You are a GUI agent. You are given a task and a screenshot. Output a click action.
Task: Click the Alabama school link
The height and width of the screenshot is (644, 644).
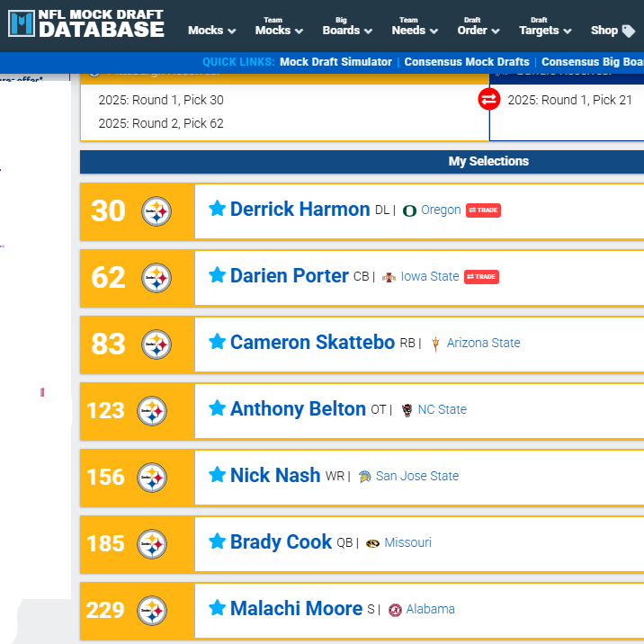coord(430,609)
